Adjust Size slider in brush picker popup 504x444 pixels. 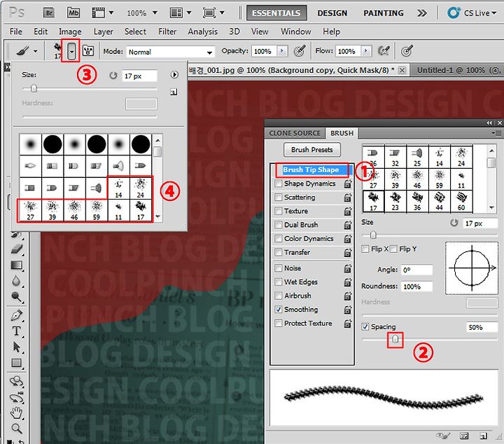click(34, 88)
